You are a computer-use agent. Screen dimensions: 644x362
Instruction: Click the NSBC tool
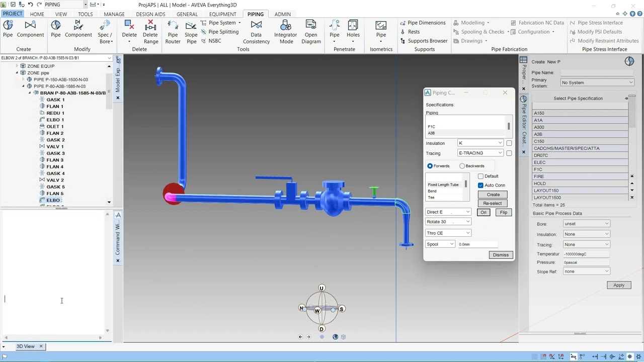click(211, 41)
